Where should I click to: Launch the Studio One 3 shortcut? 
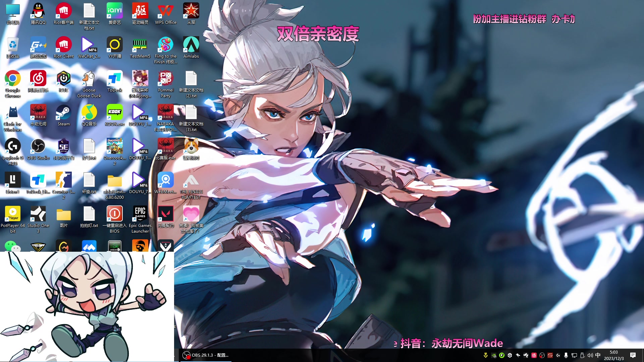coord(38,220)
